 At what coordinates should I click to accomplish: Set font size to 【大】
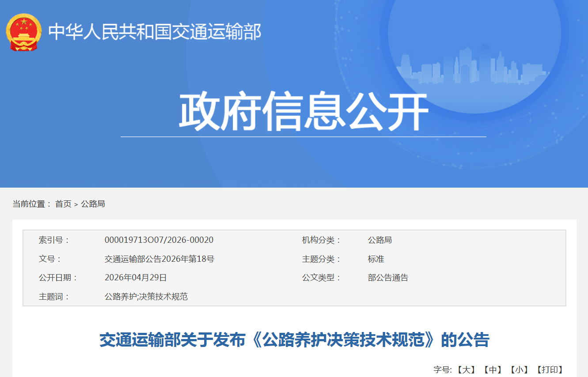(x=465, y=370)
